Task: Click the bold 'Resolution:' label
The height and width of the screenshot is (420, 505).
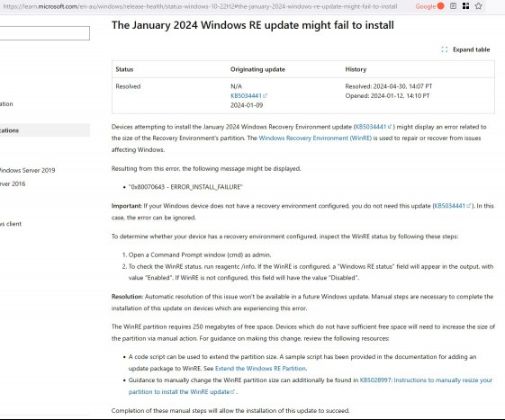Action: 127,297
